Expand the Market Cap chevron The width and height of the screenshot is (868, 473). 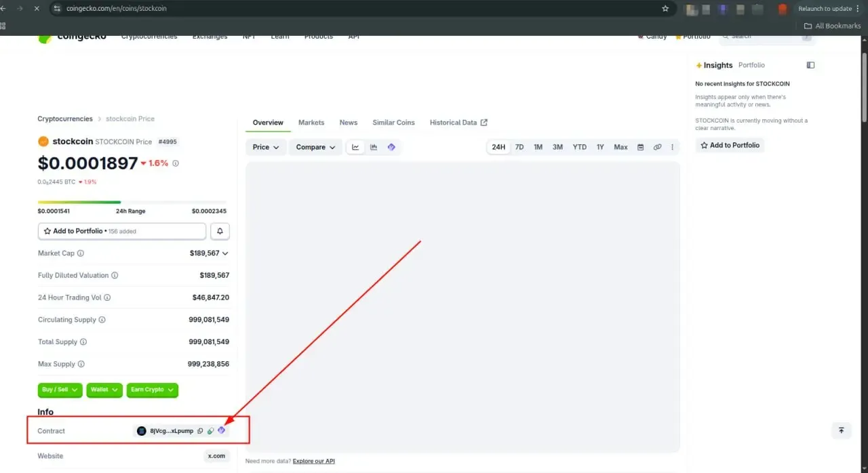click(225, 253)
